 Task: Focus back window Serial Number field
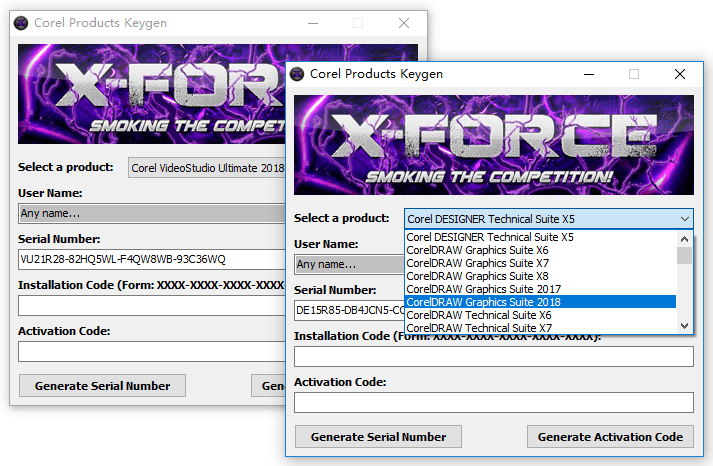pyautogui.click(x=152, y=259)
